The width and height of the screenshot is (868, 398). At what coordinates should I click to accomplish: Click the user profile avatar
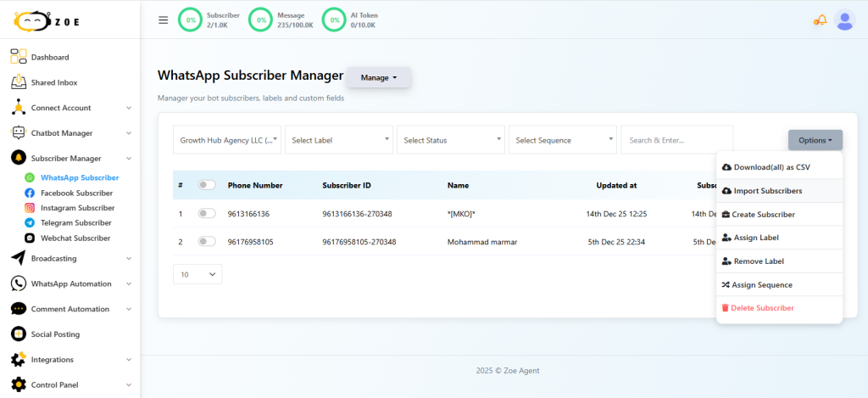844,20
